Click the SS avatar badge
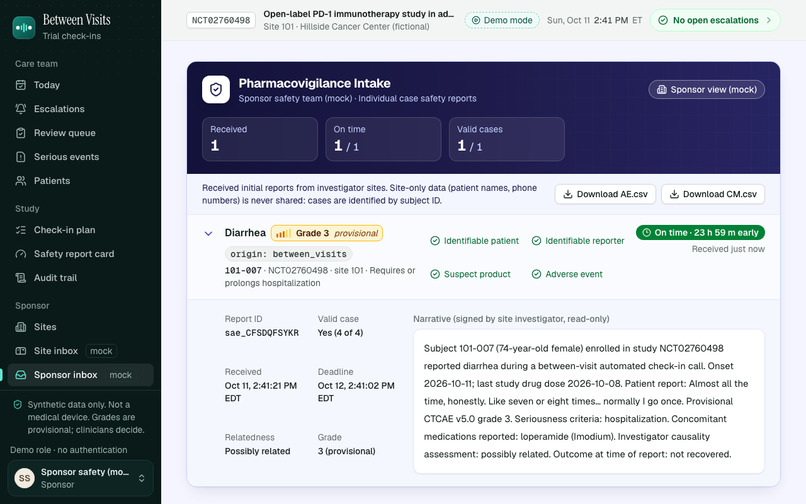Image resolution: width=806 pixels, height=504 pixels. click(24, 478)
